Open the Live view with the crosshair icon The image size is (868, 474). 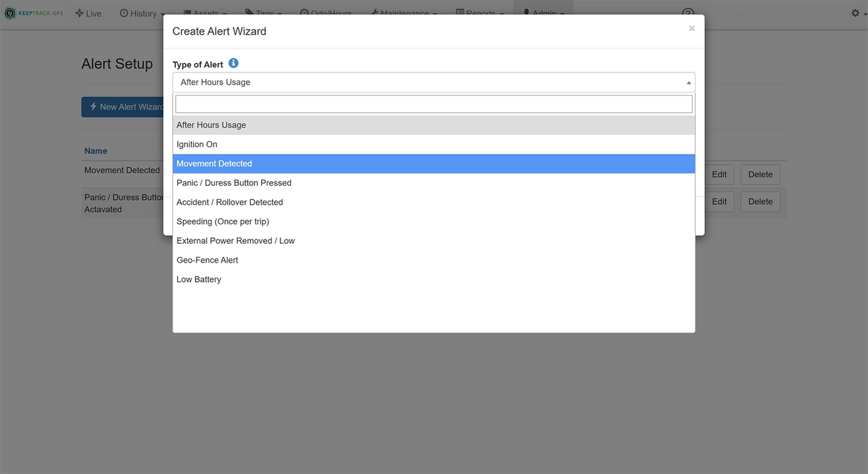tap(80, 12)
